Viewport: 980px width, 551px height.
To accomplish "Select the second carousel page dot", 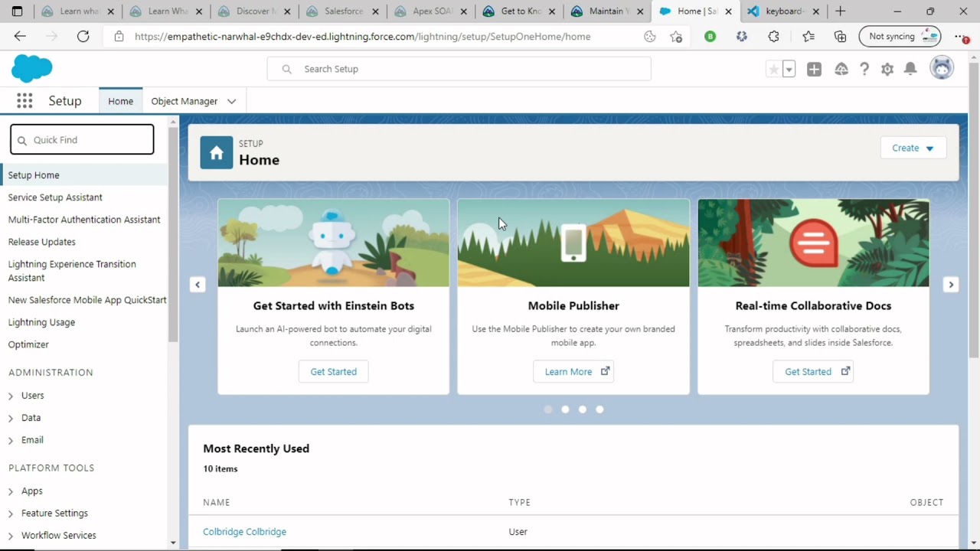I will coord(565,409).
